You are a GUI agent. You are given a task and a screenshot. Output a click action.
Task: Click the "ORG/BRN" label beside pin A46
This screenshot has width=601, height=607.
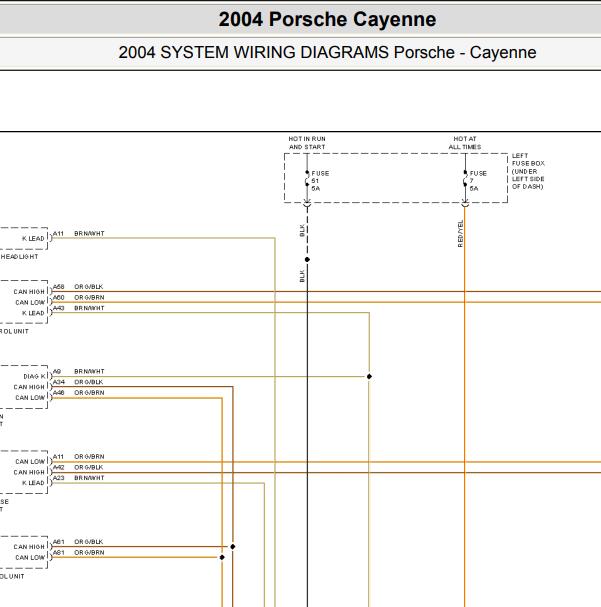[x=89, y=393]
